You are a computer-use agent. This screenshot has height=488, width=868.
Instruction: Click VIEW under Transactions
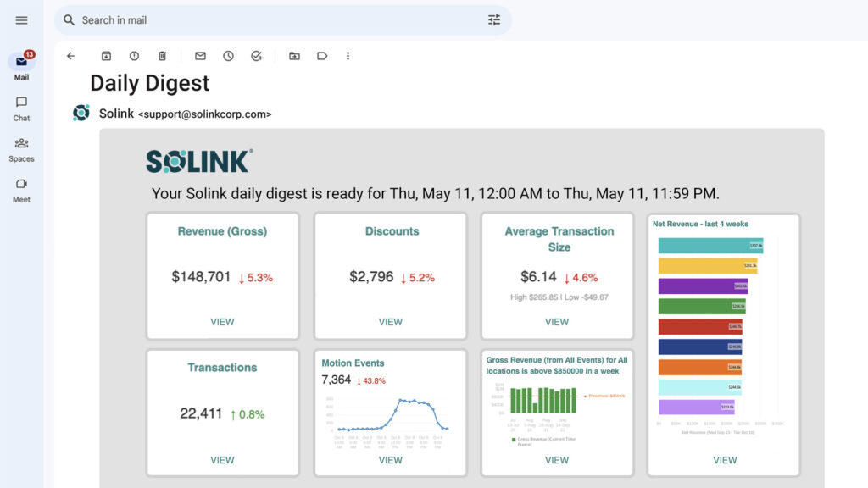(x=222, y=460)
